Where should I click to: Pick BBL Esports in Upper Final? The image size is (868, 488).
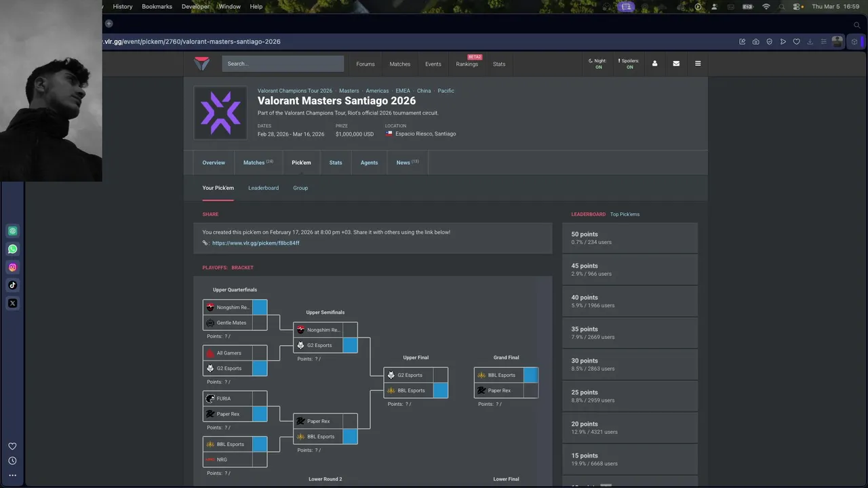click(x=416, y=390)
